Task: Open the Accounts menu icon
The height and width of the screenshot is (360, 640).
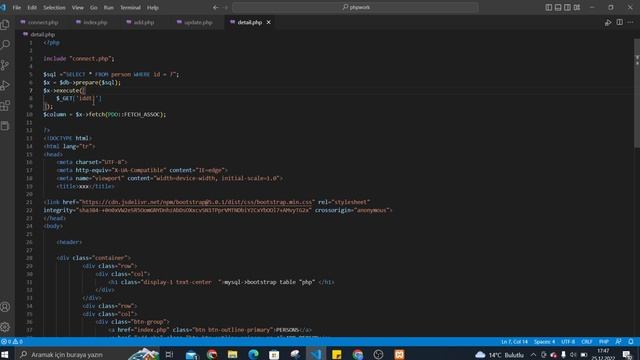Action: coord(5,307)
